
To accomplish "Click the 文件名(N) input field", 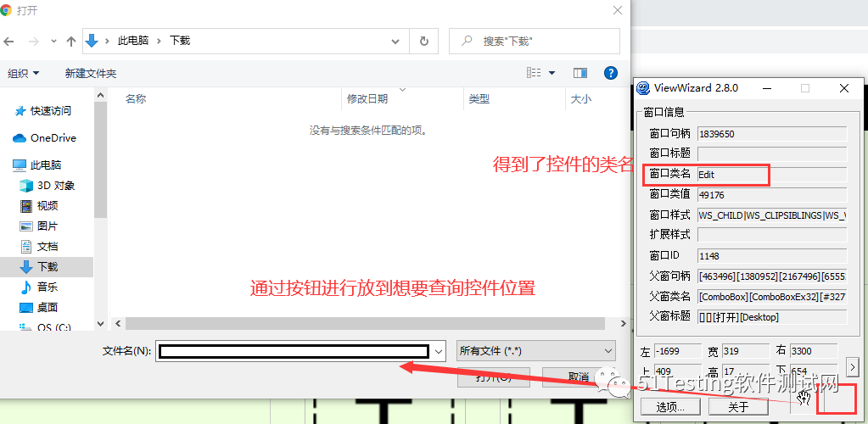I will (x=294, y=351).
